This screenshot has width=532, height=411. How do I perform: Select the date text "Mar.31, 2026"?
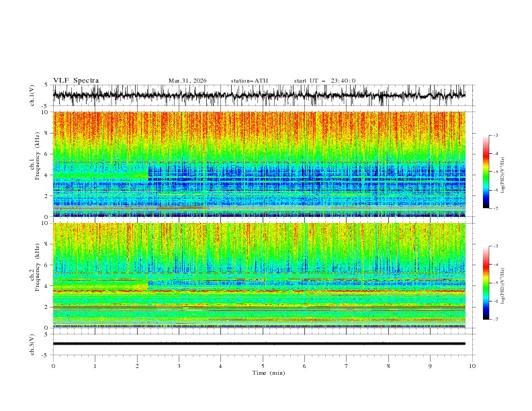tap(187, 81)
